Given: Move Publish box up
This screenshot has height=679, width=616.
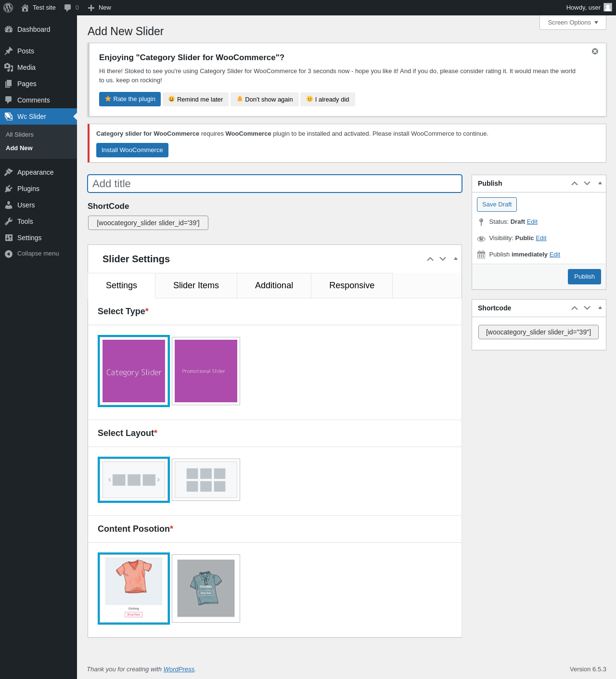Looking at the screenshot, I should tap(575, 183).
